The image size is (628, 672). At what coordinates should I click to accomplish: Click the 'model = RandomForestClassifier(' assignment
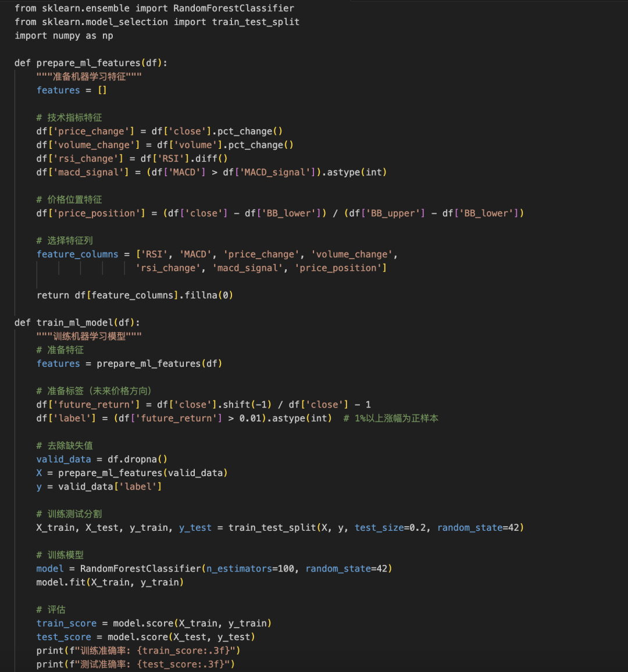coord(122,569)
